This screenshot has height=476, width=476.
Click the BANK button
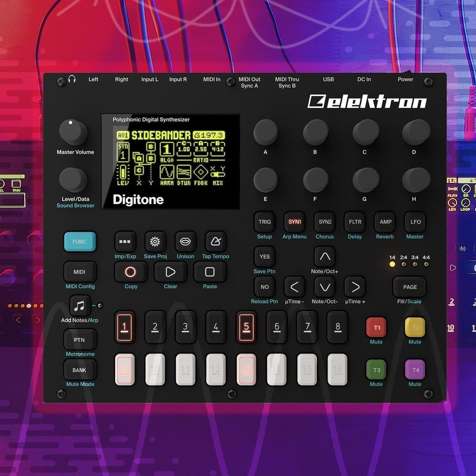[80, 370]
